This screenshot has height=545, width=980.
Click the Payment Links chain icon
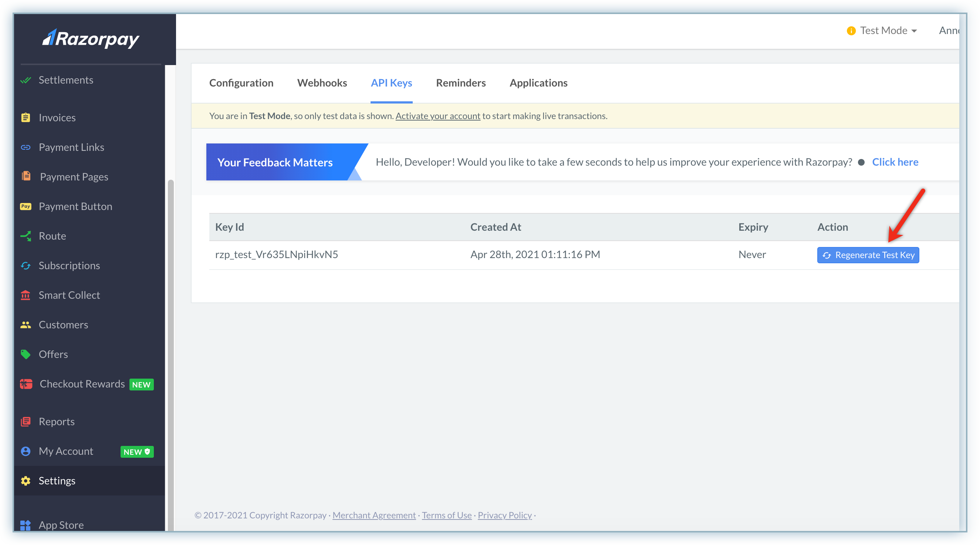pyautogui.click(x=26, y=147)
